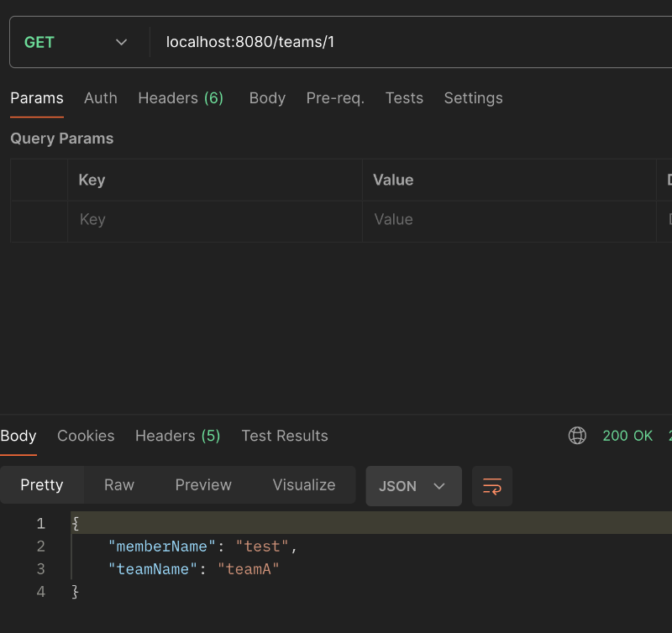Click the "memberName" key in the response

(x=161, y=547)
